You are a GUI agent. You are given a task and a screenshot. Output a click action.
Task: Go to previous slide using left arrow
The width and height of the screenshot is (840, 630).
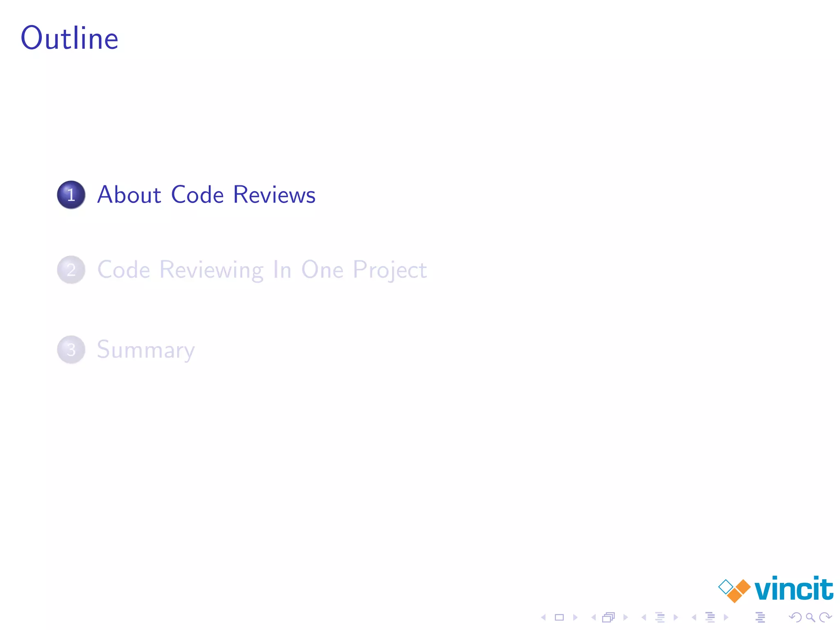click(543, 617)
